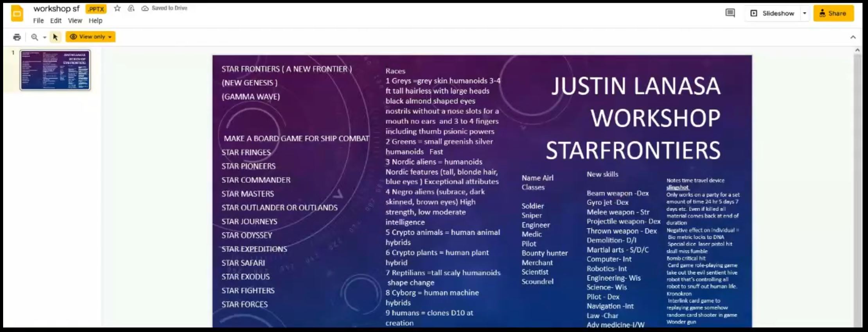Screen dimensions: 868x332
Task: Open the File menu
Action: coord(38,21)
